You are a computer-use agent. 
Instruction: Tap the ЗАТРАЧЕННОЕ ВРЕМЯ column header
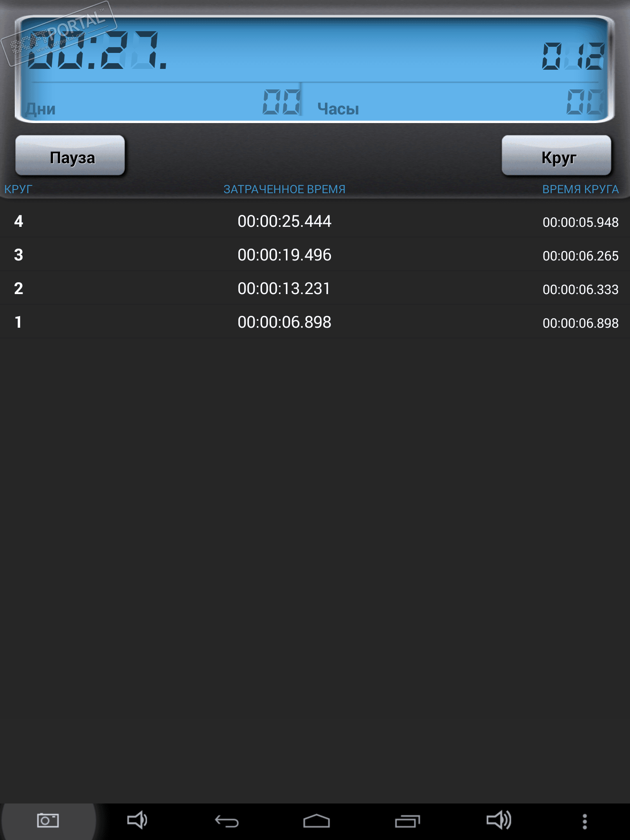[x=284, y=189]
